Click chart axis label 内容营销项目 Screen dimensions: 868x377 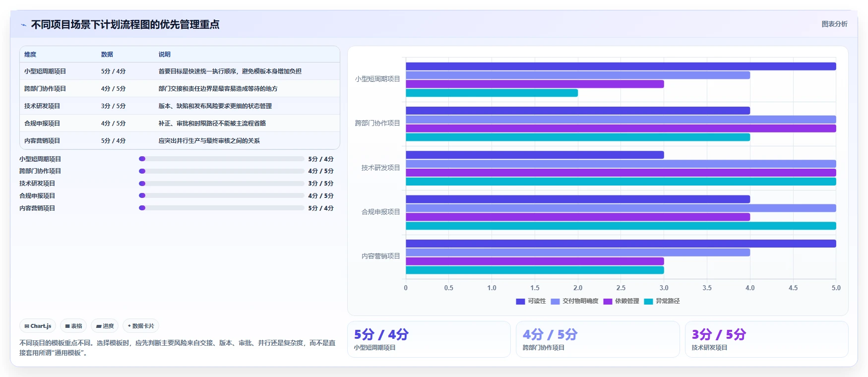click(380, 256)
